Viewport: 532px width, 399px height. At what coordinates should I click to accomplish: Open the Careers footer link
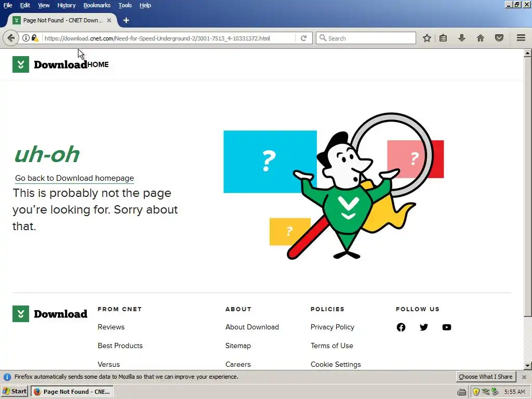(238, 364)
